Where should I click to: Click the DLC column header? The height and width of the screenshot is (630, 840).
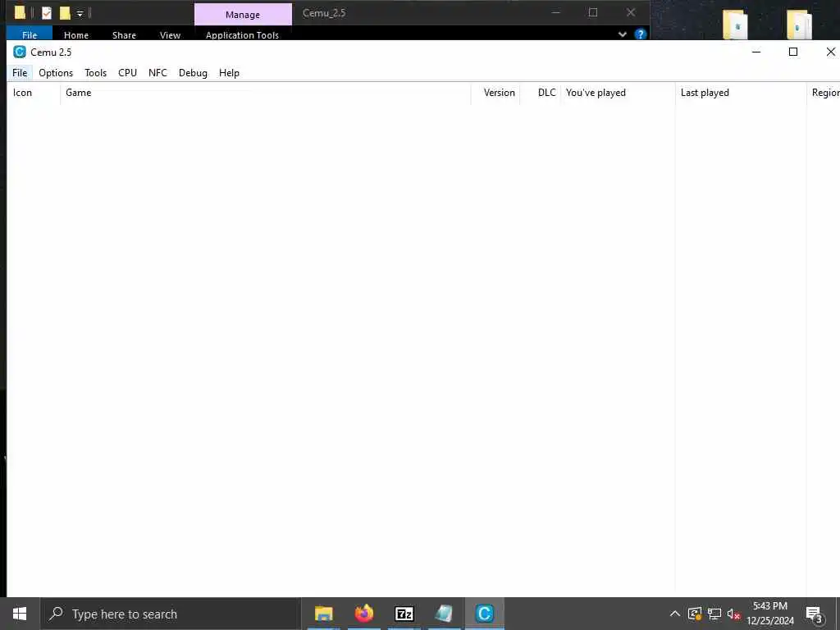[540, 93]
